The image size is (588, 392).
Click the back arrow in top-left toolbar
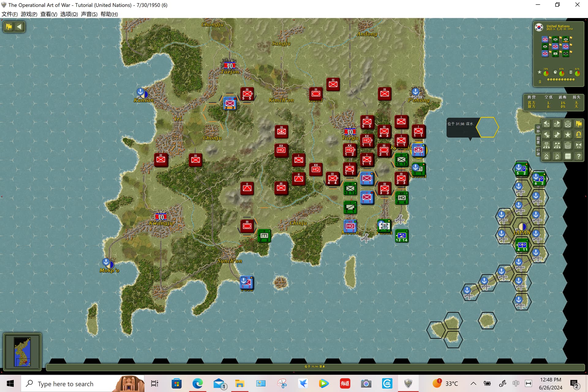19,27
